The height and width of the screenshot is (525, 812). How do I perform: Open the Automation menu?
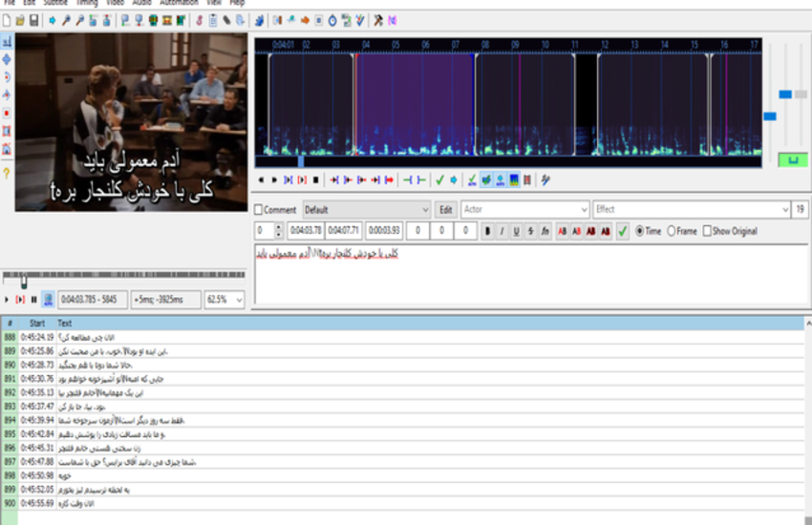tap(178, 3)
